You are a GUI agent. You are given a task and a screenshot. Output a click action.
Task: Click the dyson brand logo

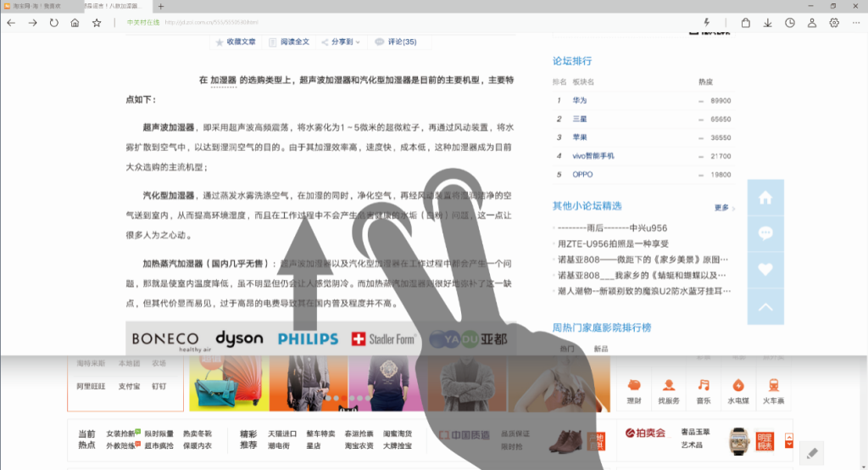point(239,338)
